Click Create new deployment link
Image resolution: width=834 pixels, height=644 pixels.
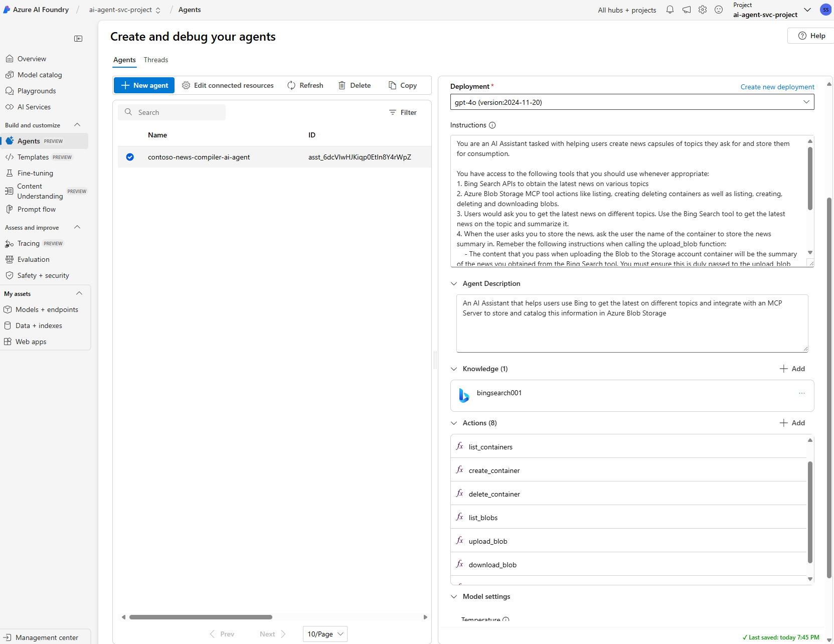[x=777, y=87]
